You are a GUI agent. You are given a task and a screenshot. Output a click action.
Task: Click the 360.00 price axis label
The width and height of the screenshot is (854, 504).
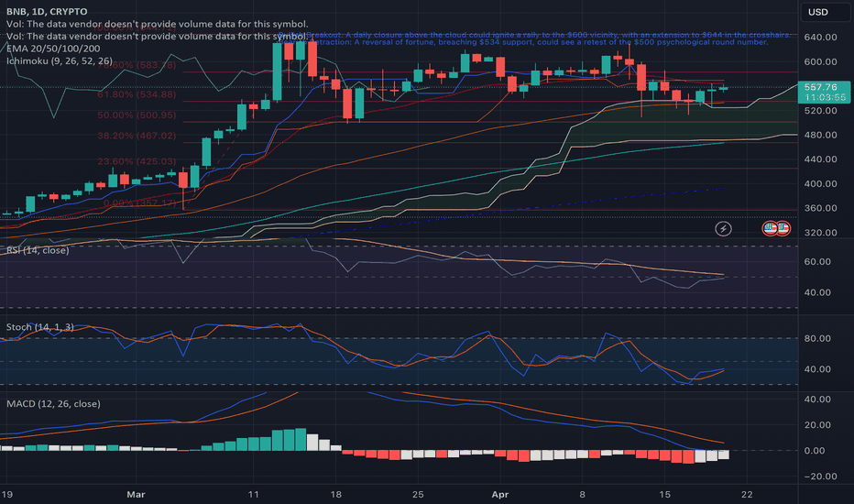pyautogui.click(x=821, y=208)
